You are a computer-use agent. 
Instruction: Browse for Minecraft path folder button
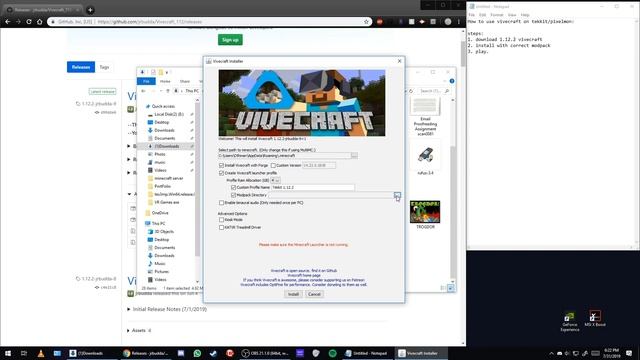point(354,156)
